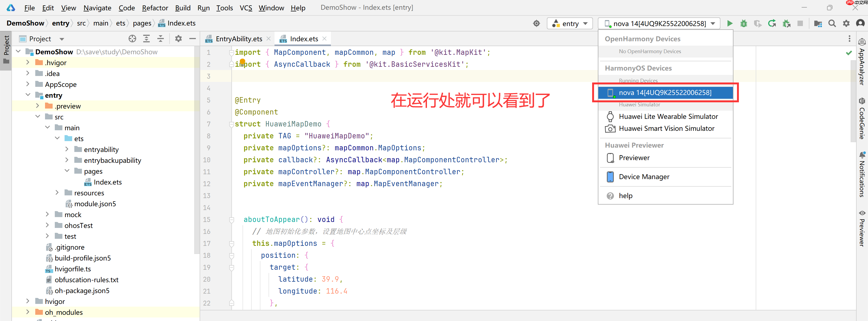Switch to EntryAbility.ets tab
868x321 pixels.
(x=239, y=39)
